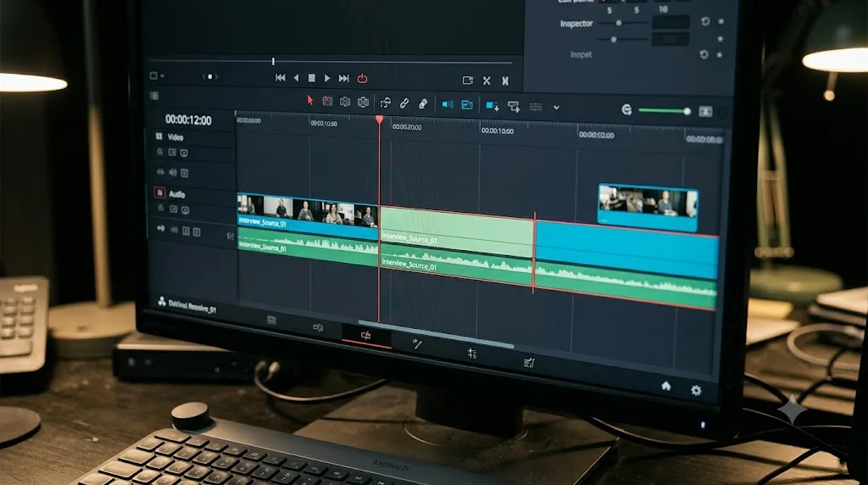Click the lowest track row's first icon
The image size is (868, 485).
pos(161,228)
